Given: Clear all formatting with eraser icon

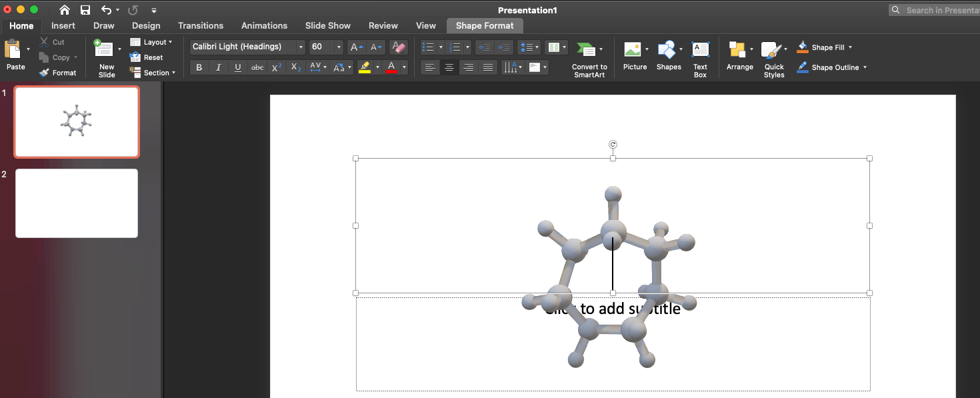Looking at the screenshot, I should click(399, 47).
